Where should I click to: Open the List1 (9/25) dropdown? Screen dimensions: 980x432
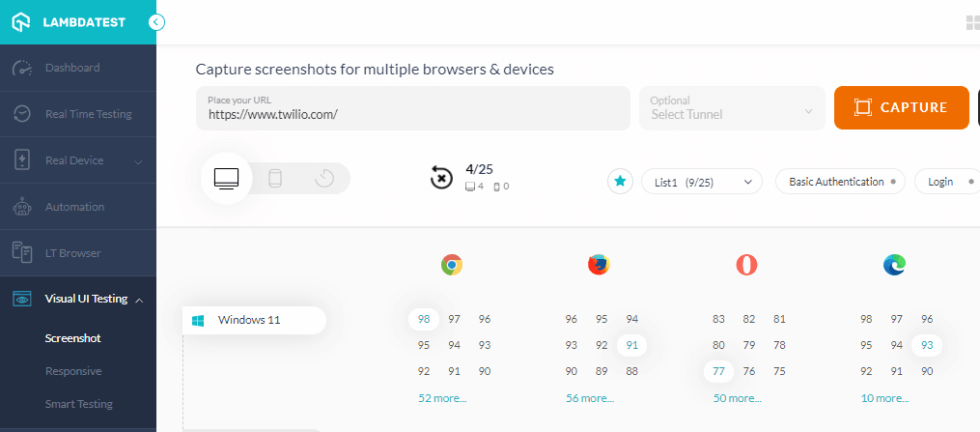coord(702,182)
